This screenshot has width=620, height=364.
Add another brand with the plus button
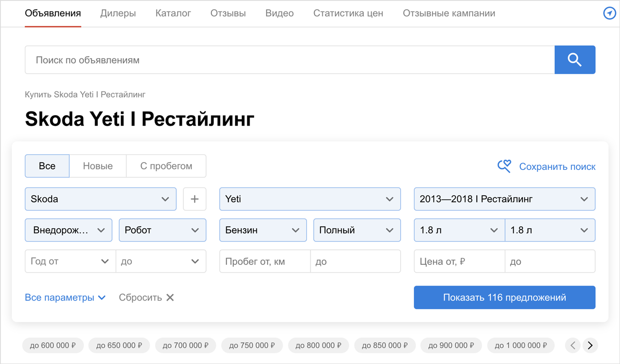195,199
